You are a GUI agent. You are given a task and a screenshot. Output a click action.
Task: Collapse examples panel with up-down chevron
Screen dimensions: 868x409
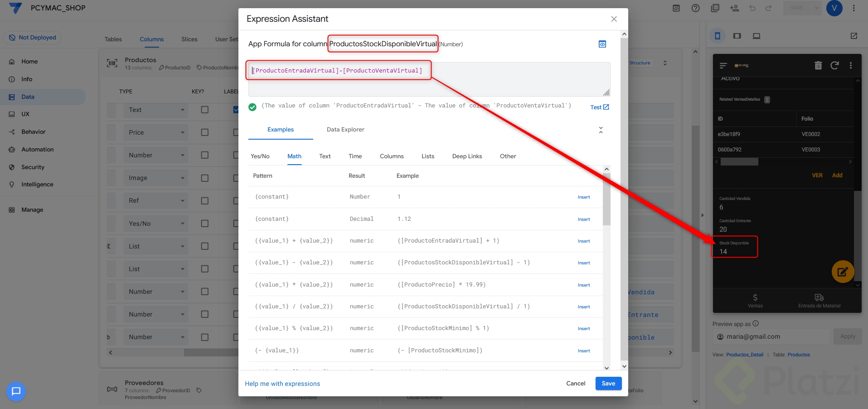pyautogui.click(x=601, y=130)
